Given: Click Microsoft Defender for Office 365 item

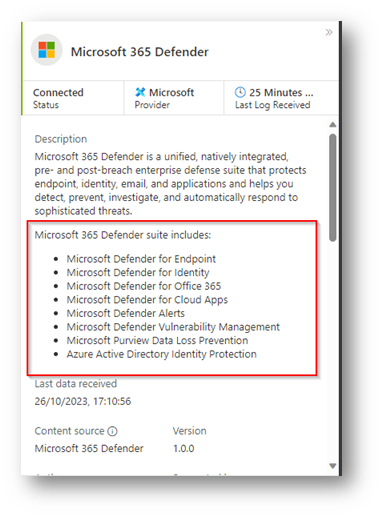Looking at the screenshot, I should tap(144, 286).
